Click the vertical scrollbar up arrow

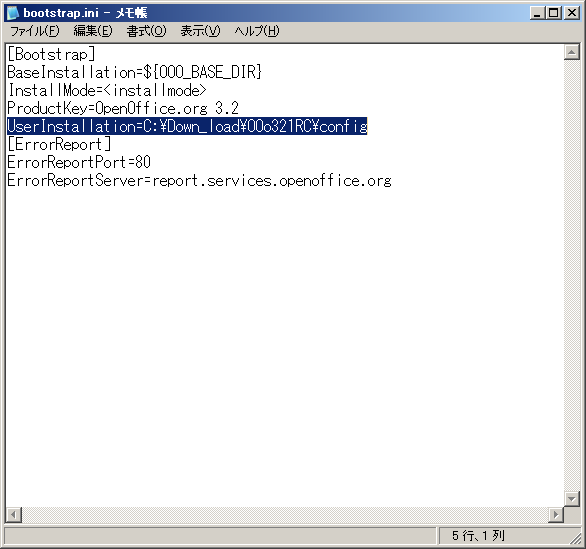click(572, 52)
